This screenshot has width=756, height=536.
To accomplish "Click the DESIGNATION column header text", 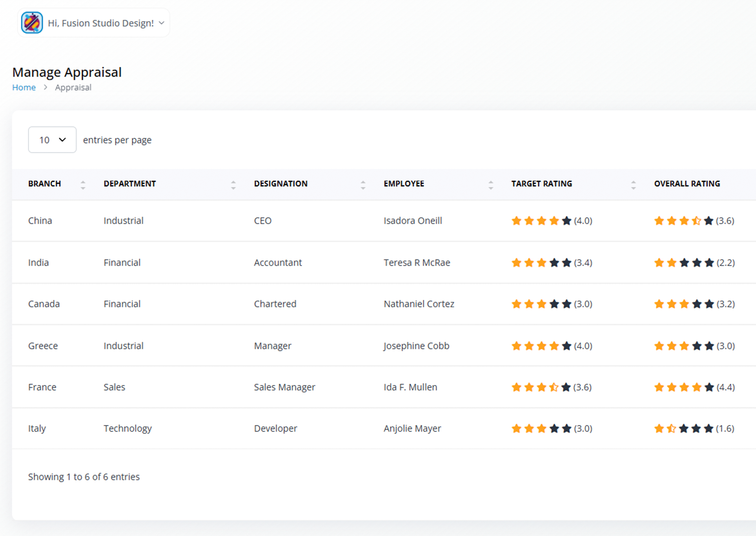I will (x=281, y=183).
